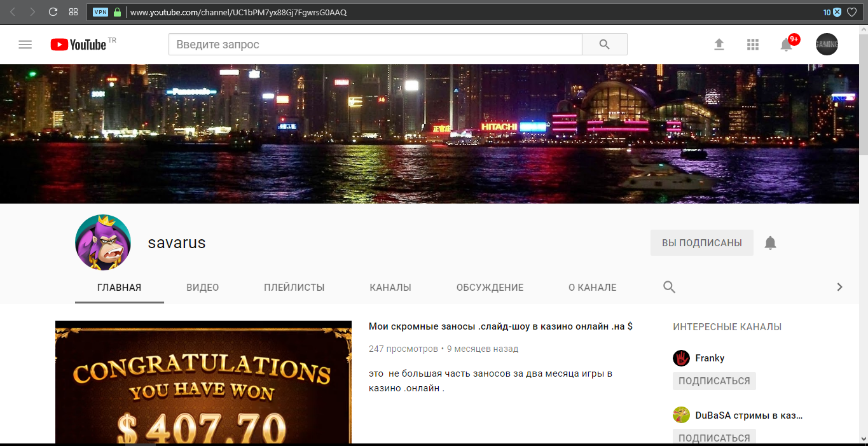Play the featured Congratulations video thumbnail

pos(203,382)
